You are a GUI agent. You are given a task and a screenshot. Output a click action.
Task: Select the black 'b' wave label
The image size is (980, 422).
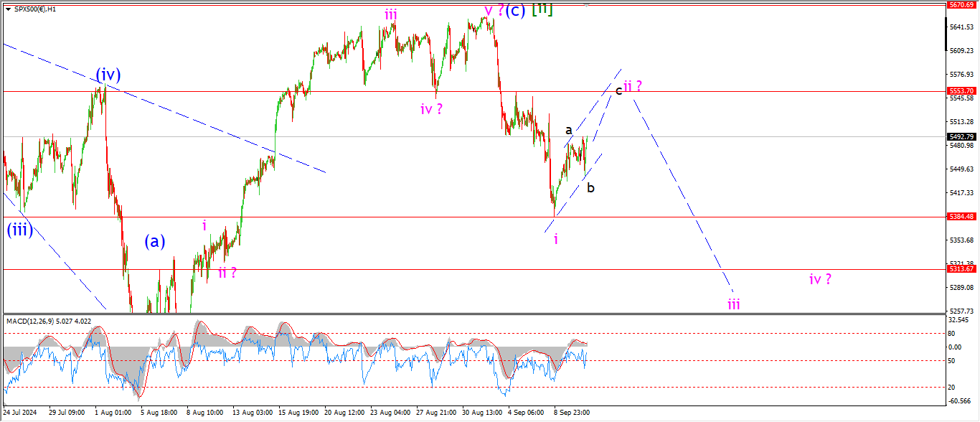tap(590, 188)
